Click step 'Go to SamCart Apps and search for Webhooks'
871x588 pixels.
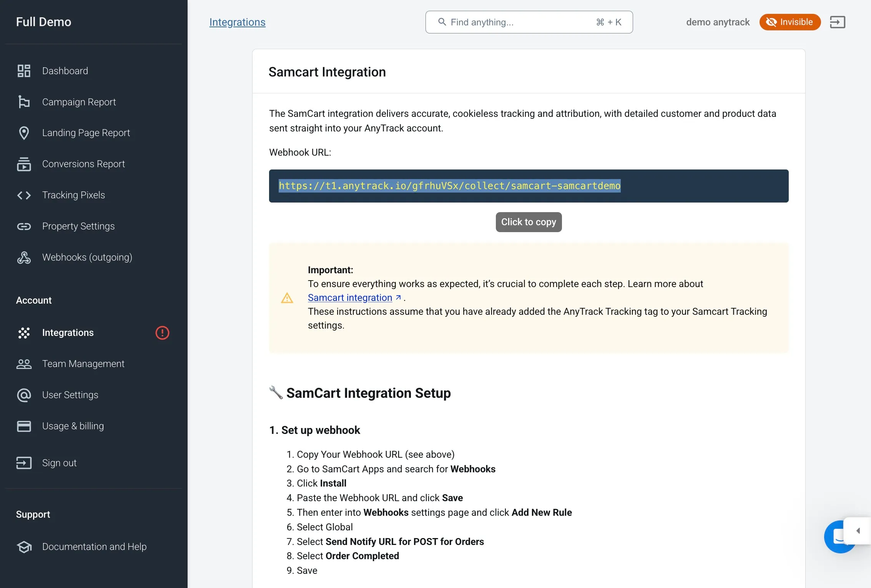point(396,469)
